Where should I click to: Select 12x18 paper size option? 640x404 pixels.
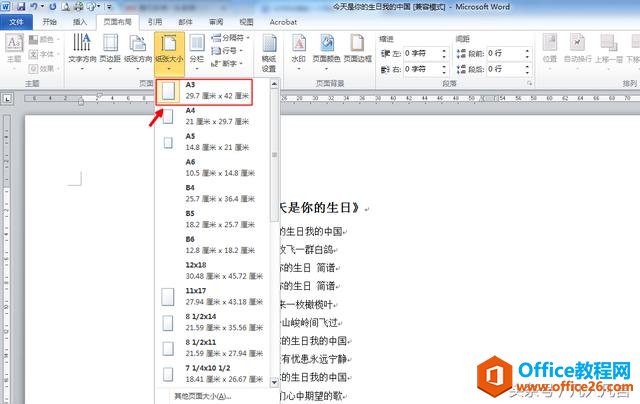point(212,270)
